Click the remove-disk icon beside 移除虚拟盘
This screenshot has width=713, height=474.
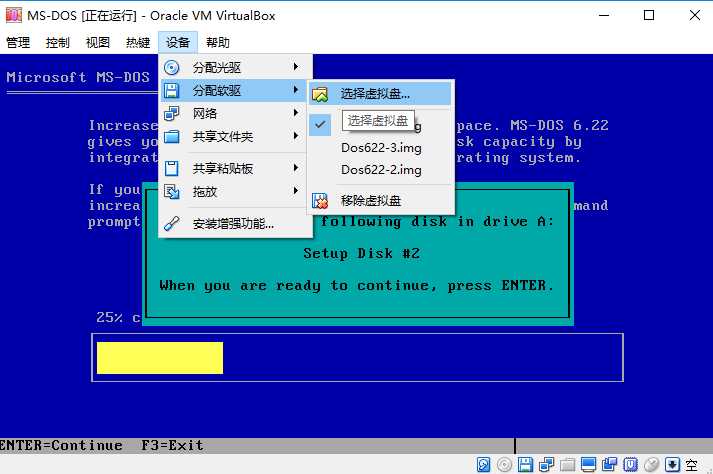[320, 201]
